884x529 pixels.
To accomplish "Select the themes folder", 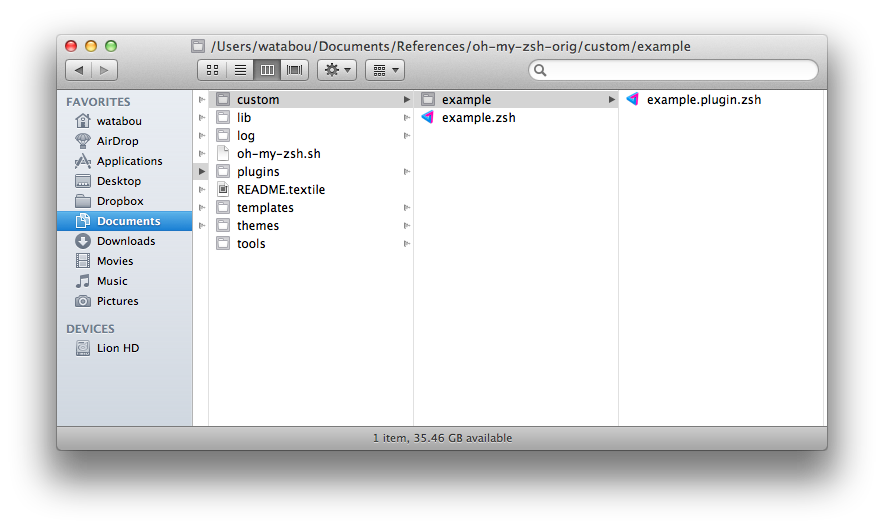I will (311, 226).
